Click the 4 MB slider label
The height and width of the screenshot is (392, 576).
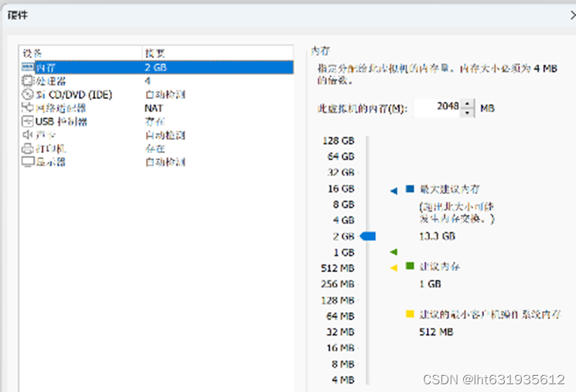point(343,380)
